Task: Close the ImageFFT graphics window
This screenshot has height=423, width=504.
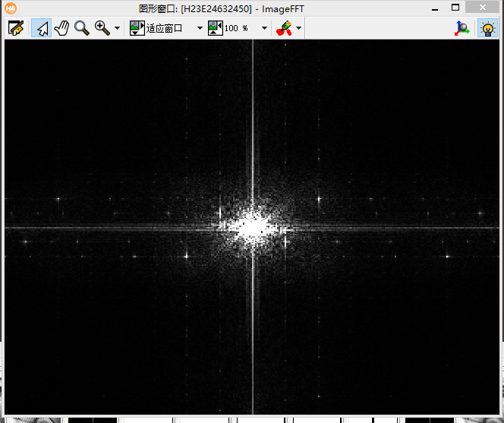Action: (483, 8)
